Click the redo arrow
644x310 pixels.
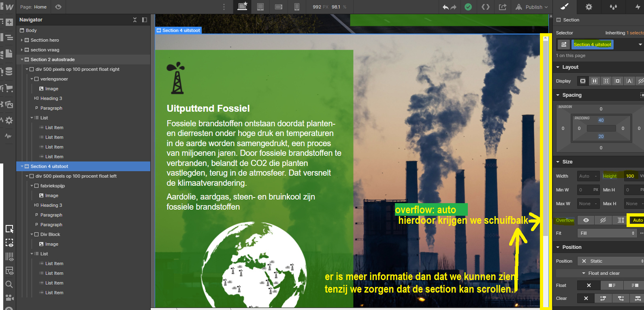453,7
